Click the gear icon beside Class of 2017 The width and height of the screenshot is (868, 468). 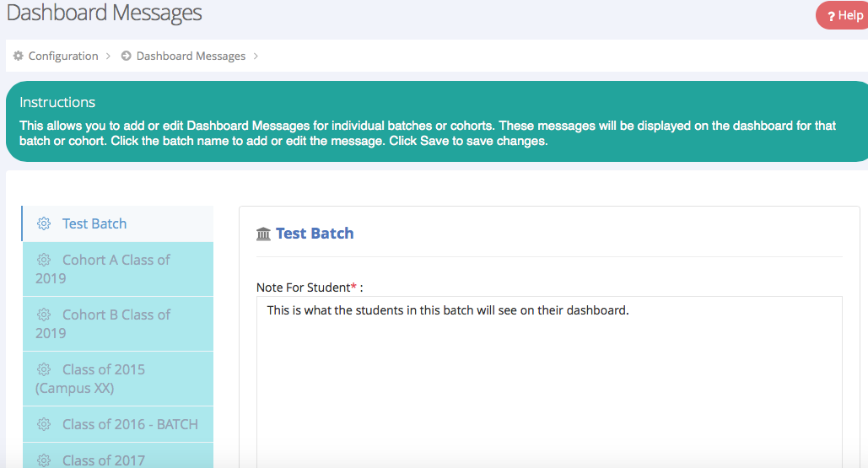[x=44, y=460]
